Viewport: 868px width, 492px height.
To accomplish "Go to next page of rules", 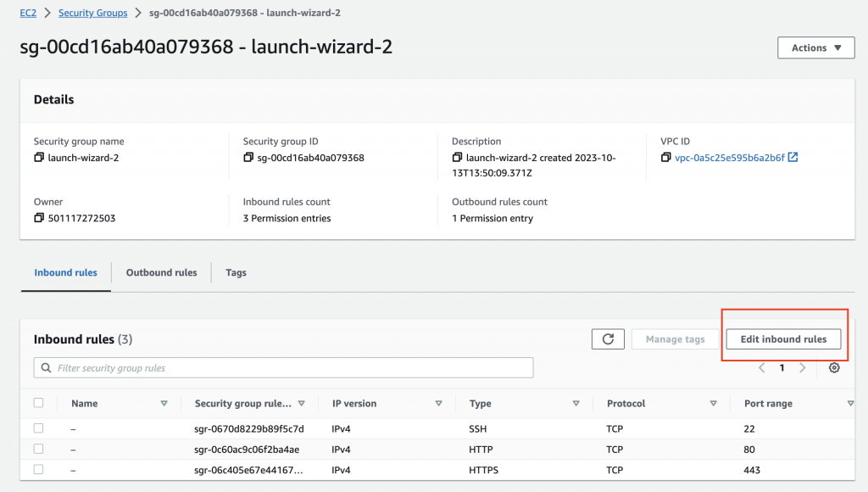I will coord(803,368).
